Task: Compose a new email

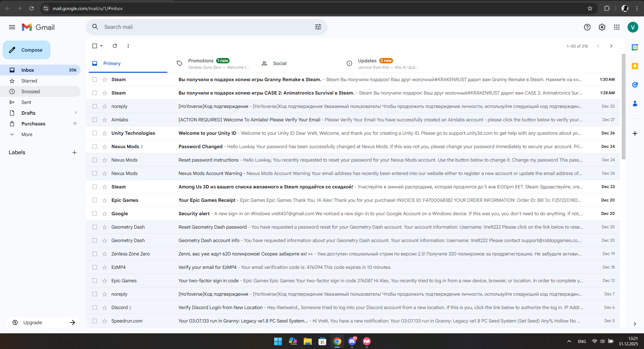Action: coord(27,50)
